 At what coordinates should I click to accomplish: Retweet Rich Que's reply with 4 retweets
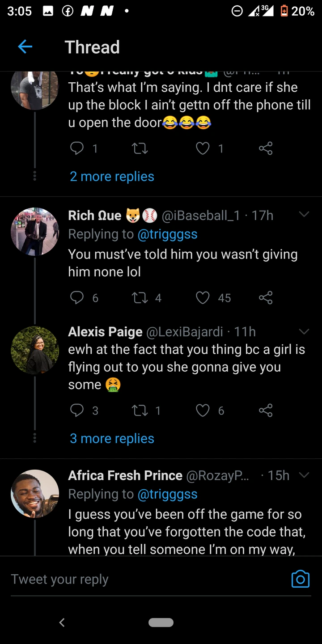tap(140, 298)
